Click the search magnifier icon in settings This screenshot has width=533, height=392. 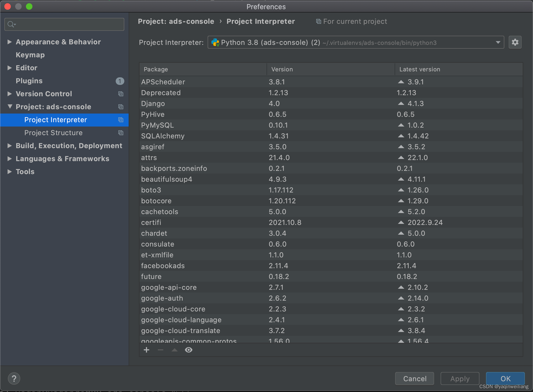point(11,24)
